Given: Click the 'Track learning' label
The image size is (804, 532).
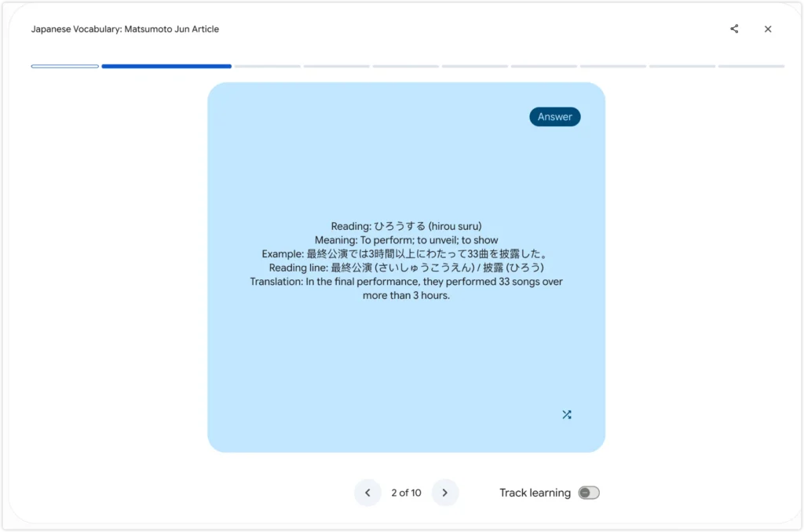Looking at the screenshot, I should point(535,493).
